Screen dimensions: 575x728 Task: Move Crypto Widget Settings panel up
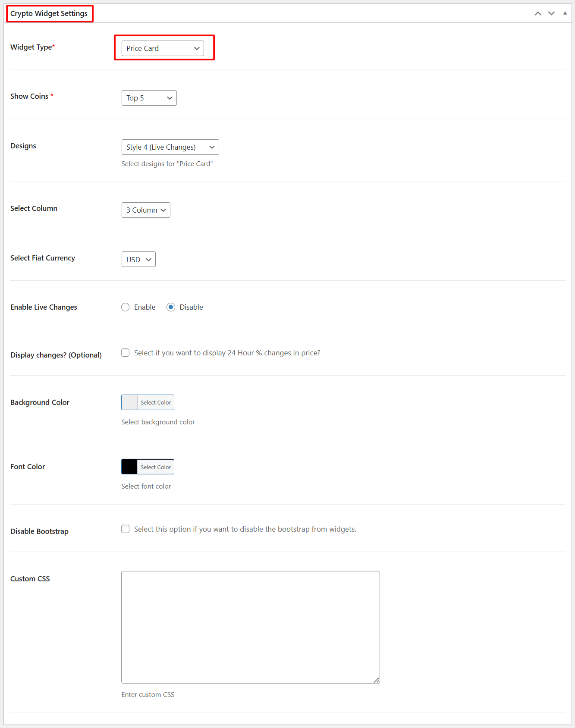point(538,13)
